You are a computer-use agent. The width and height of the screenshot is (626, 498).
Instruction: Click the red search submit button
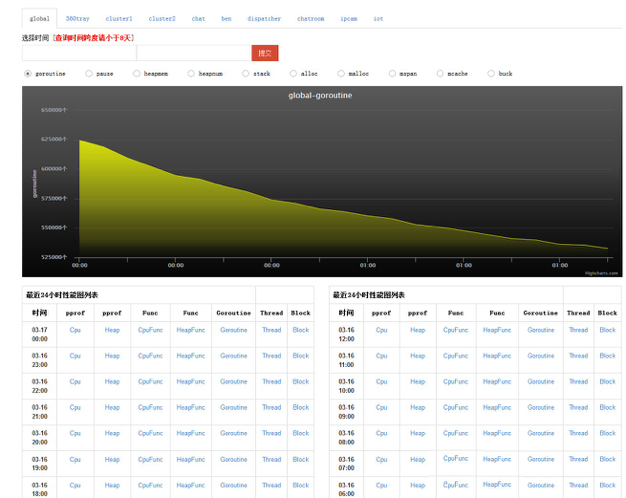(x=264, y=53)
